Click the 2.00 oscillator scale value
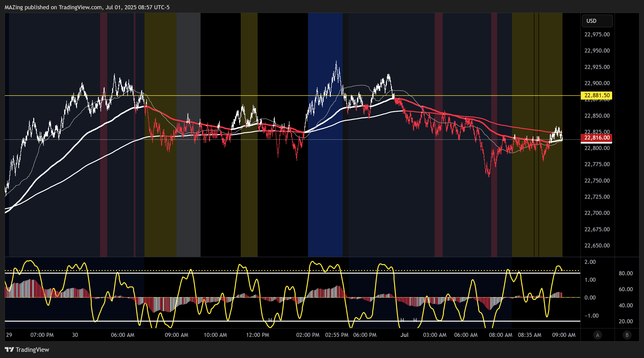The width and height of the screenshot is (644, 358). pyautogui.click(x=590, y=262)
